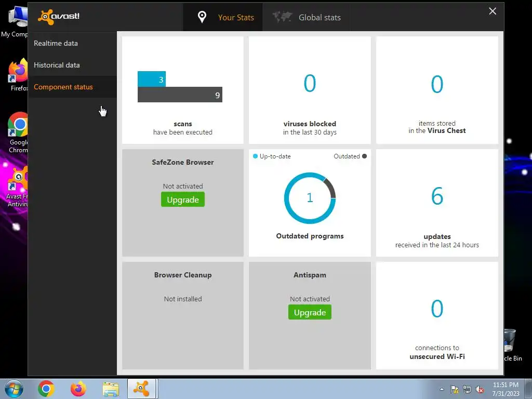Click the Action Center flag icon

[x=454, y=389]
